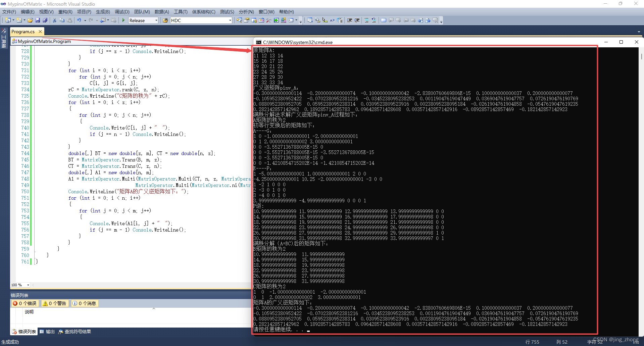Minimize the cmd.exe console window

tap(606, 42)
